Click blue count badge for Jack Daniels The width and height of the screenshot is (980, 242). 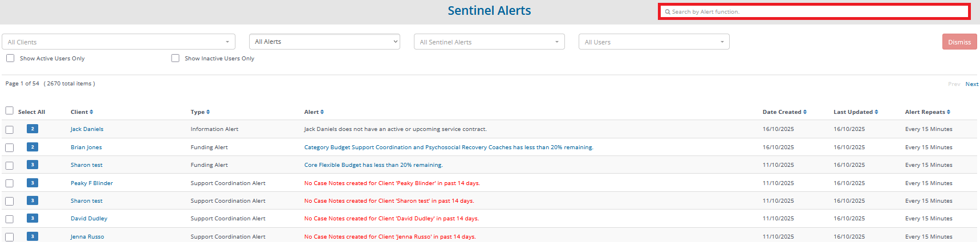(x=32, y=129)
